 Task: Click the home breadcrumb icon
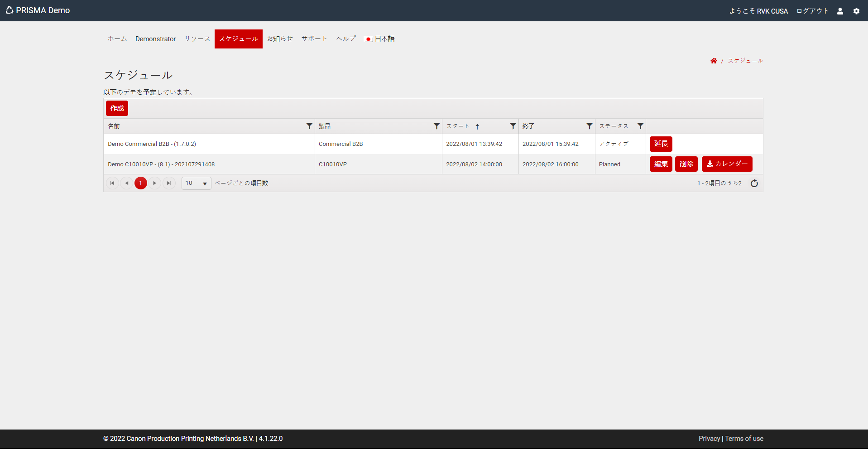pos(714,61)
